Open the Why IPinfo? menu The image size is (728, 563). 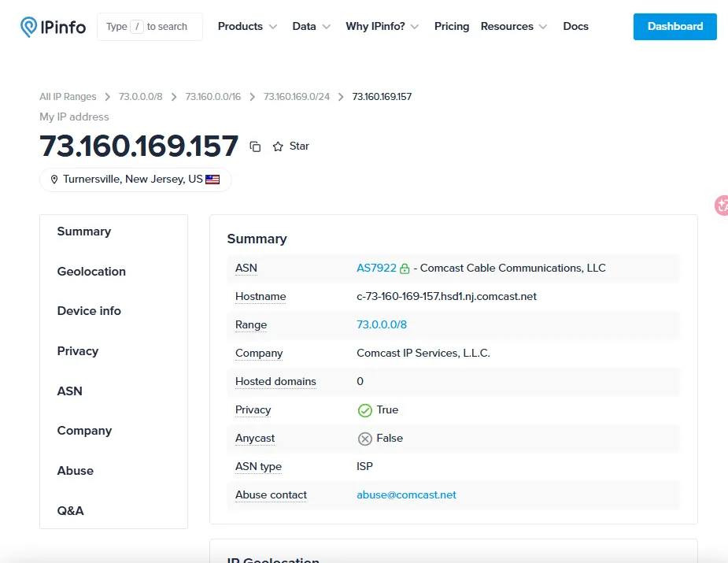pos(382,26)
